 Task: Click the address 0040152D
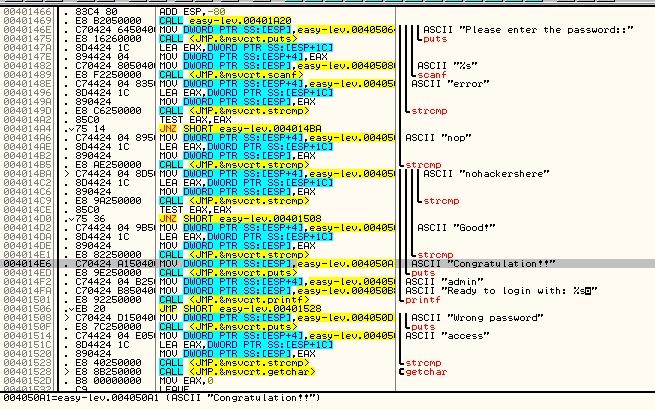tap(28, 381)
